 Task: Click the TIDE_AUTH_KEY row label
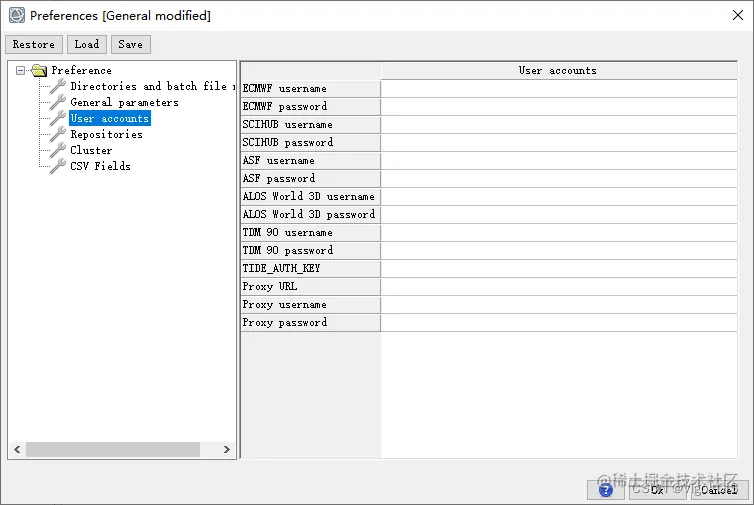click(311, 268)
